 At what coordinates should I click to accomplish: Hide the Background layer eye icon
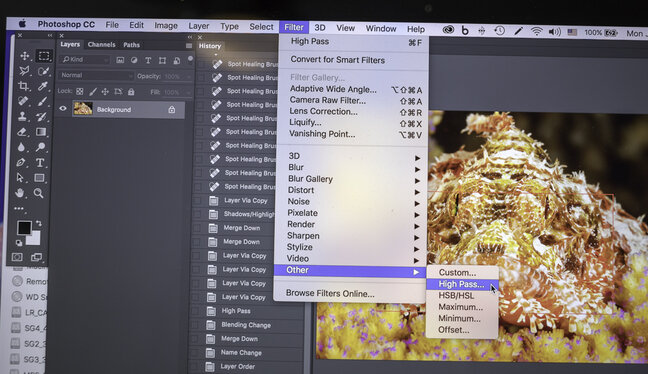tap(63, 109)
